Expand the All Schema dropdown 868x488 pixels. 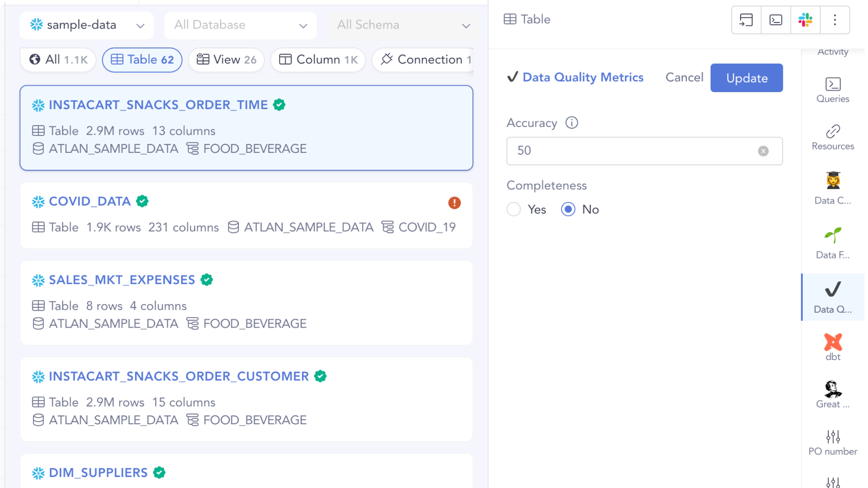(x=403, y=25)
